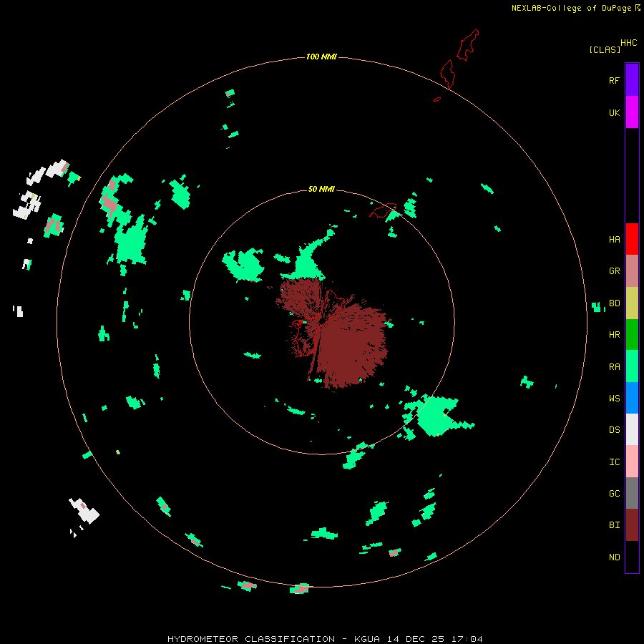The image size is (644, 644).
Task: Click the UK legend label
Action: pos(614,113)
